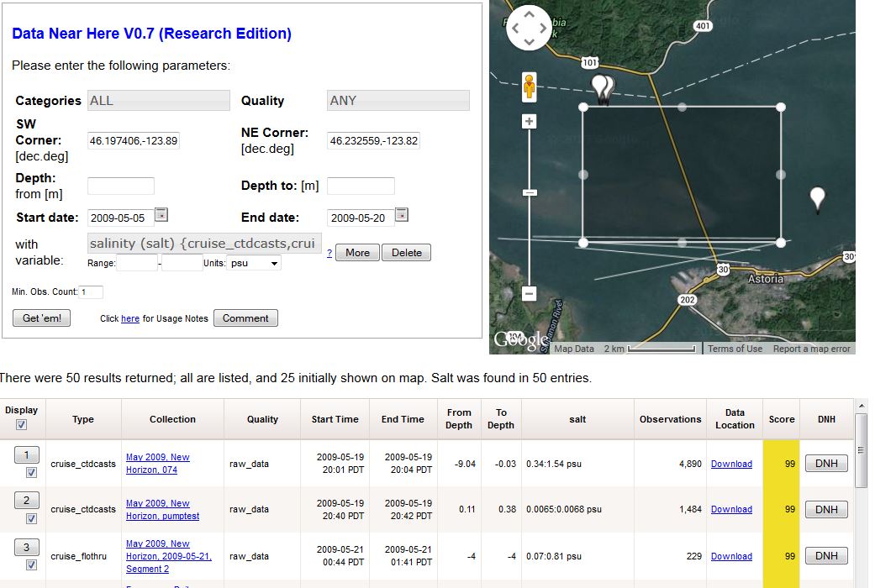
Task: Click into the NE Corner coordinates field
Action: [373, 140]
